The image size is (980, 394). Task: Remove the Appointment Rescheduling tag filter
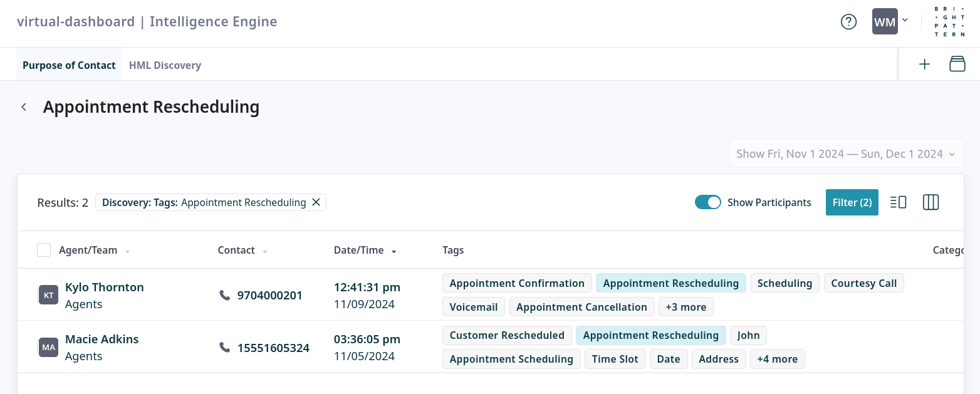click(x=316, y=202)
